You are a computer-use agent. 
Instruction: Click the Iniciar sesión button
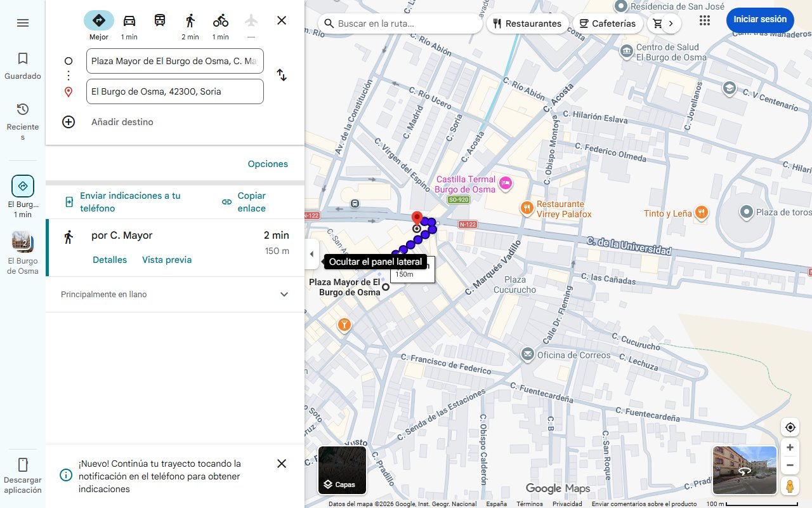point(759,19)
